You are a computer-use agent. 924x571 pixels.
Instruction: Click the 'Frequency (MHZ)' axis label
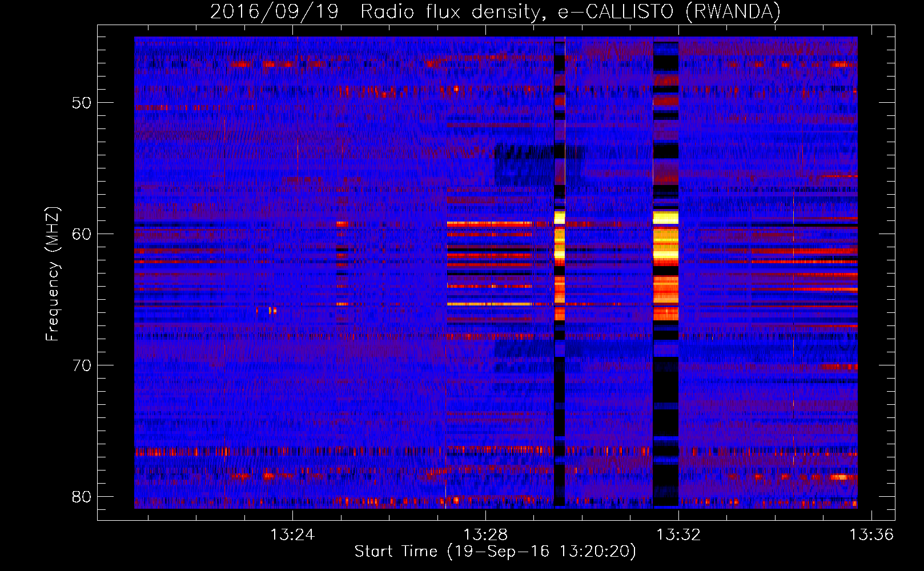pyautogui.click(x=53, y=274)
